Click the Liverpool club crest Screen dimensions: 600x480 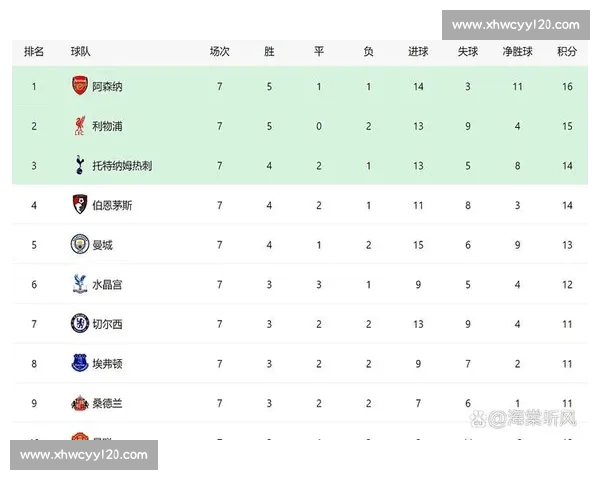click(80, 126)
